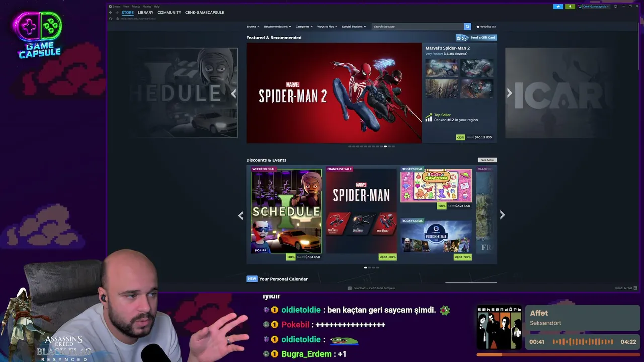Go to previous featured game arrow
Viewport: 644px width, 362px height.
[233, 93]
